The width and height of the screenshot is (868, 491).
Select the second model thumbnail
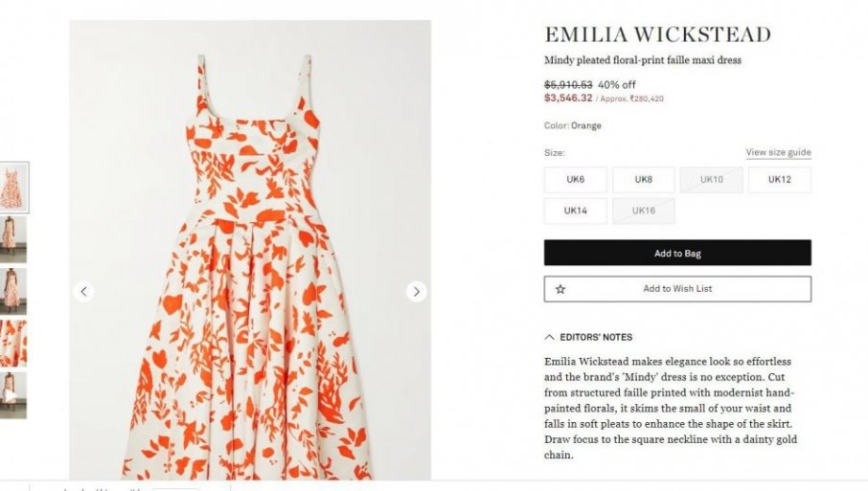pyautogui.click(x=13, y=239)
